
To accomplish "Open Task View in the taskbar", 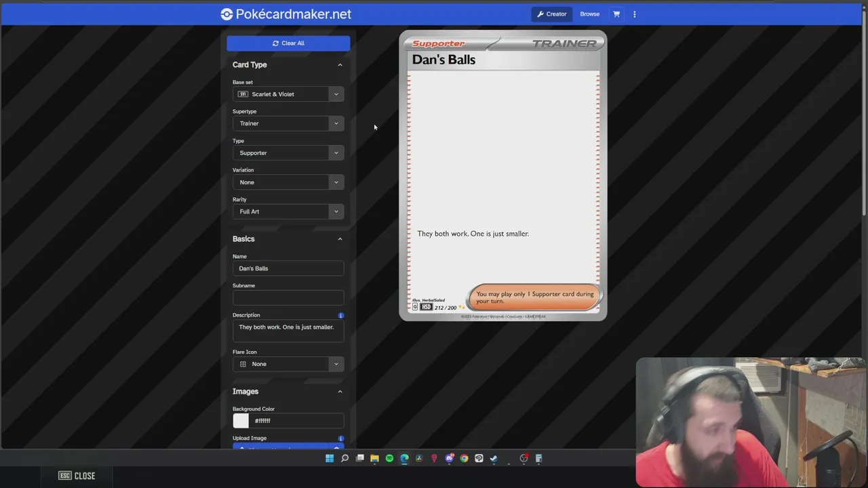I will pos(359,459).
